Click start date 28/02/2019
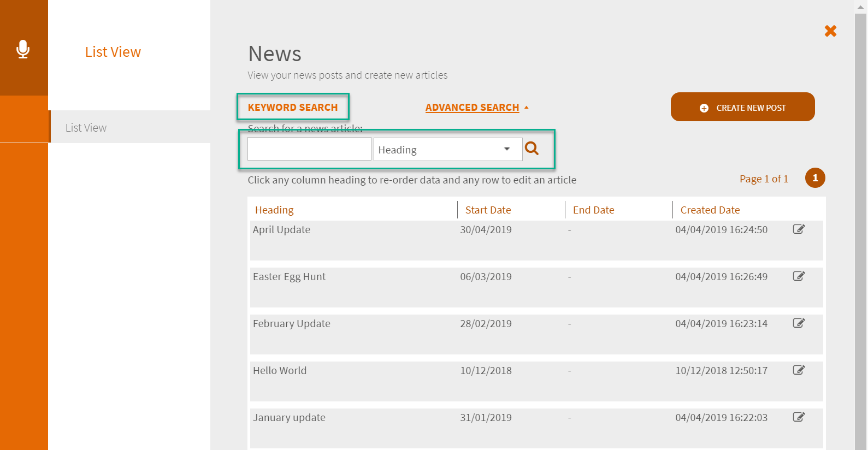 click(486, 323)
